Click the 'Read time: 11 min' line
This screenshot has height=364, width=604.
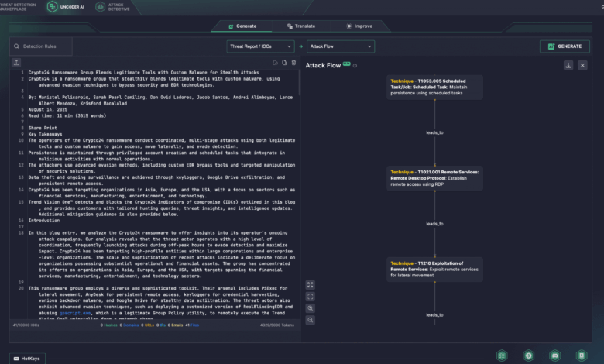click(x=67, y=115)
